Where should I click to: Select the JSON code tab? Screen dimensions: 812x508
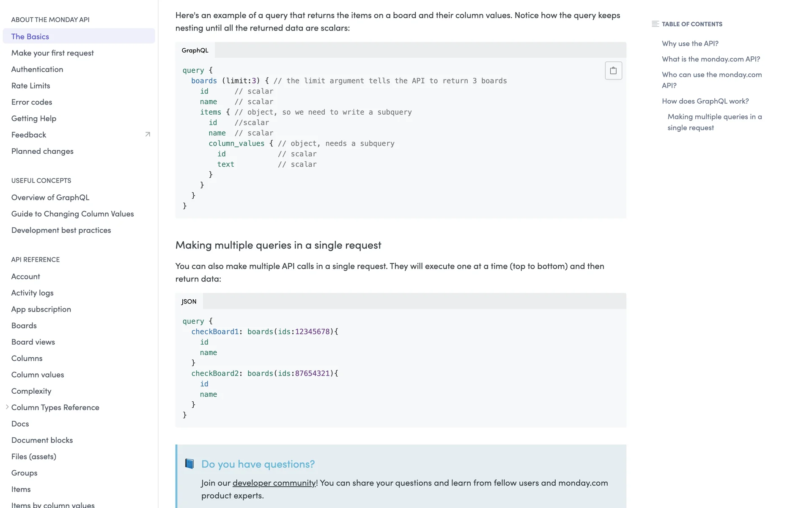[x=189, y=301]
